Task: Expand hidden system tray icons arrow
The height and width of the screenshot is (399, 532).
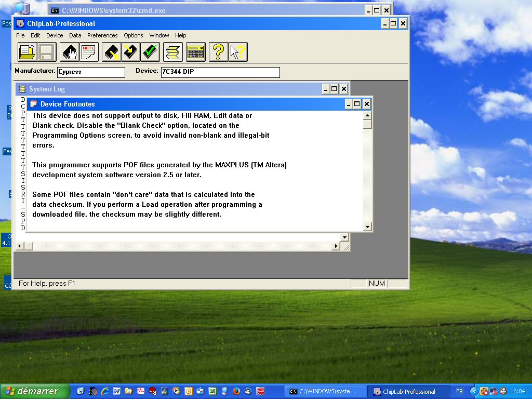Action: [474, 392]
